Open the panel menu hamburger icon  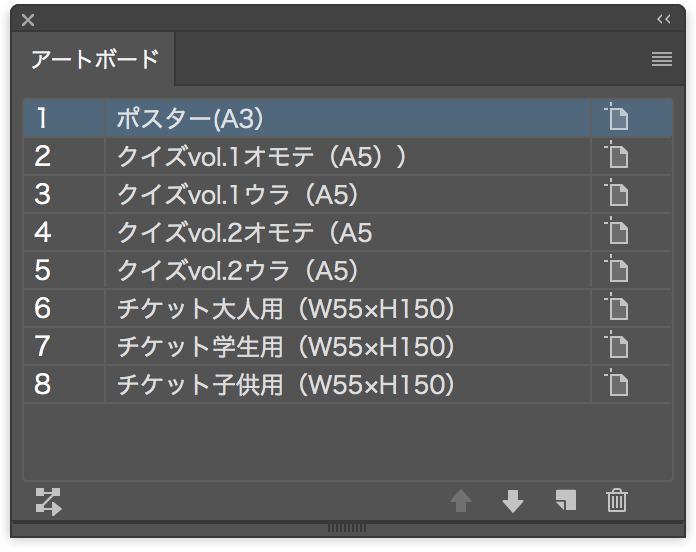[662, 59]
